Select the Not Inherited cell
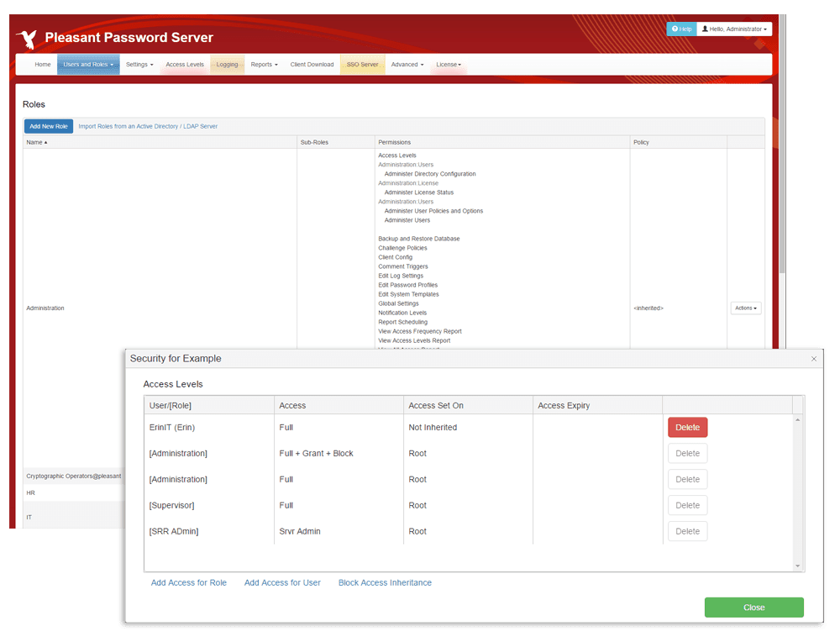 pyautogui.click(x=433, y=428)
